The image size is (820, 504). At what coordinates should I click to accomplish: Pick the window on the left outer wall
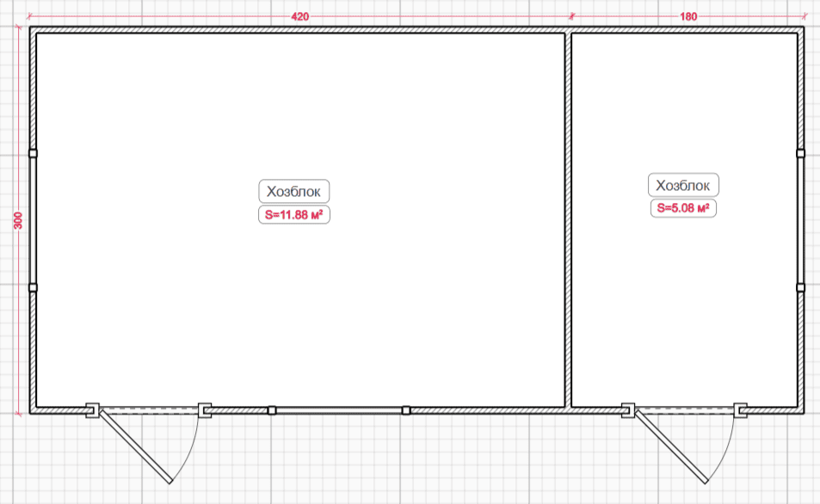pos(33,220)
